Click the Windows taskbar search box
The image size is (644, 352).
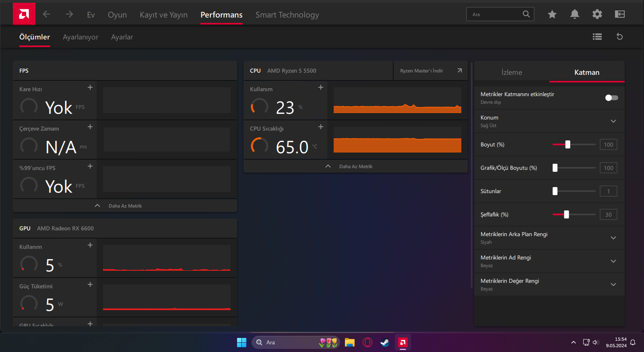coord(296,342)
